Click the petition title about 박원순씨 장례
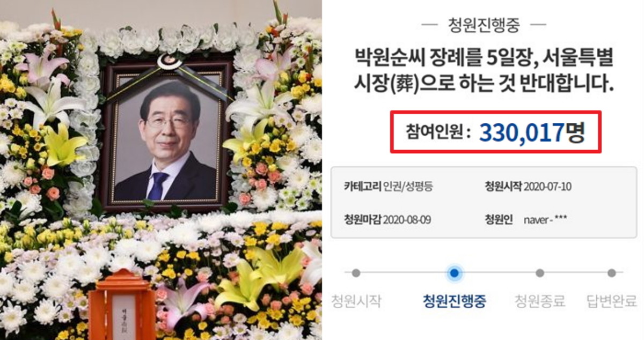 click(x=484, y=70)
